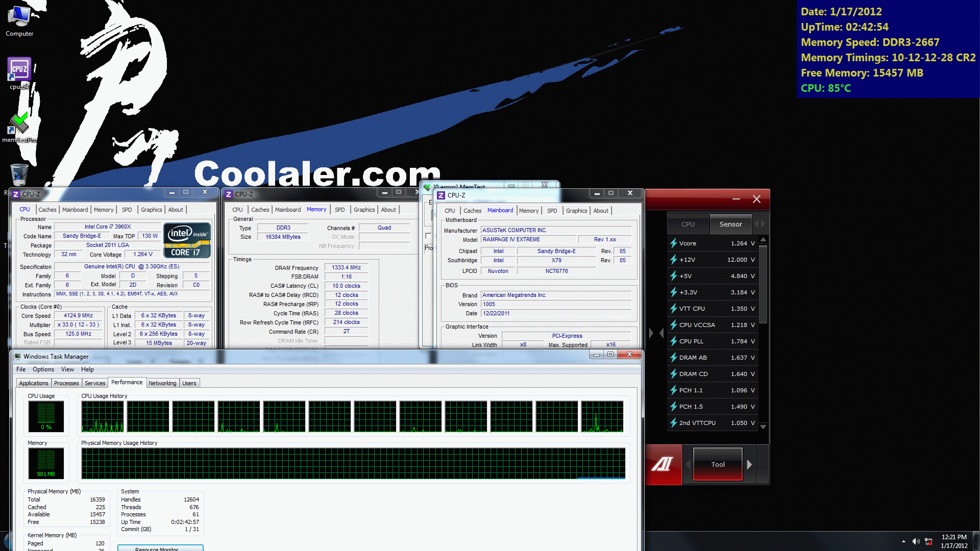
Task: Click the Vcore 1.264 V reading
Action: coord(743,243)
